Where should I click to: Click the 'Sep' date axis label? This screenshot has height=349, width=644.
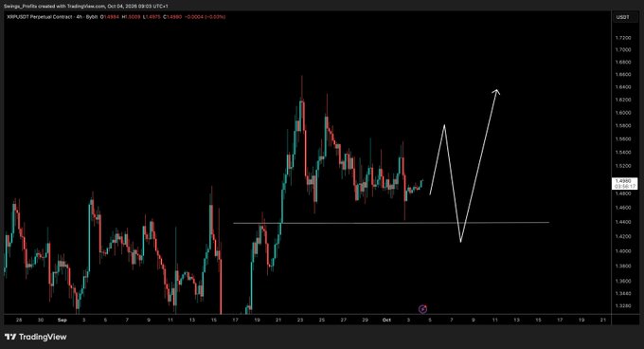(x=62, y=320)
